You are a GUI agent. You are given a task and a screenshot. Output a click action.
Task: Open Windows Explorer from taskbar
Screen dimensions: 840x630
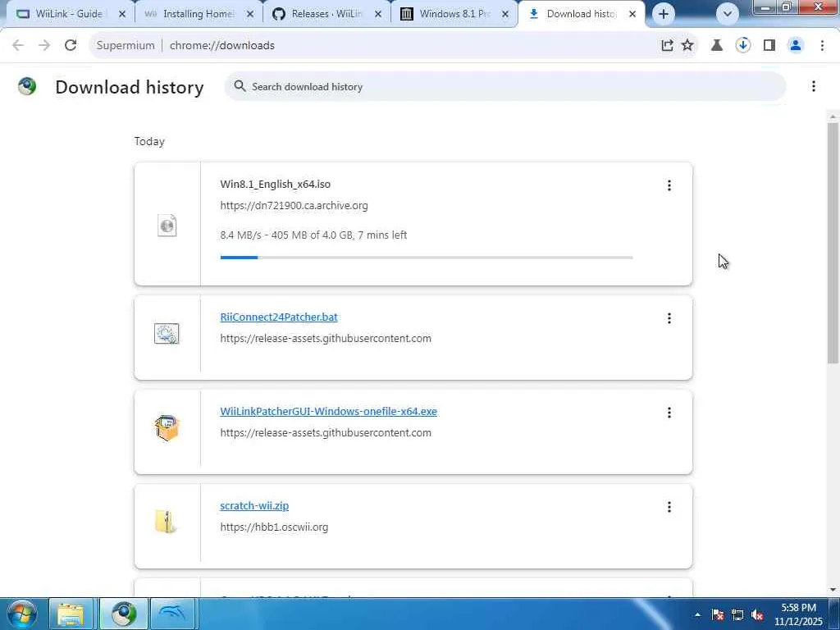click(71, 614)
